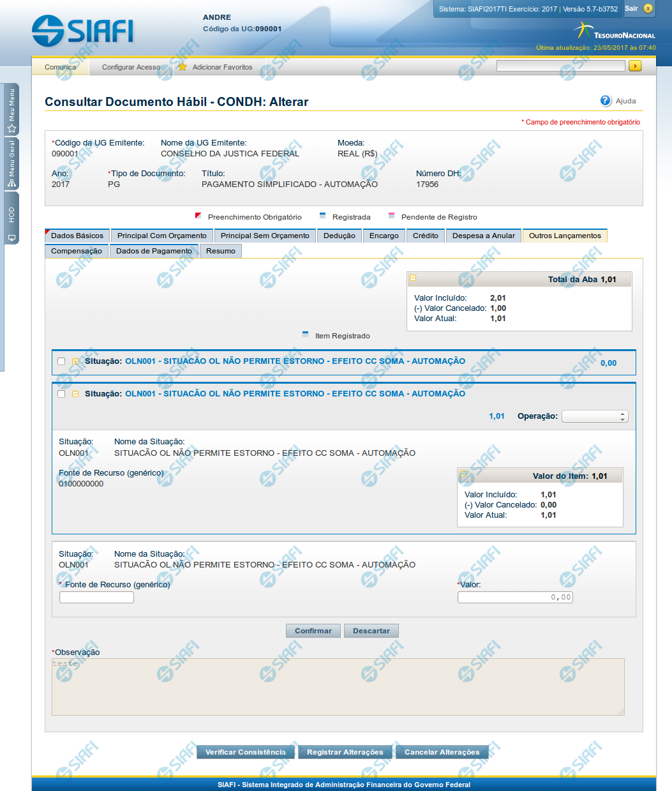Expand the first OLN001 situation item
The width and height of the screenshot is (672, 791).
coord(75,361)
